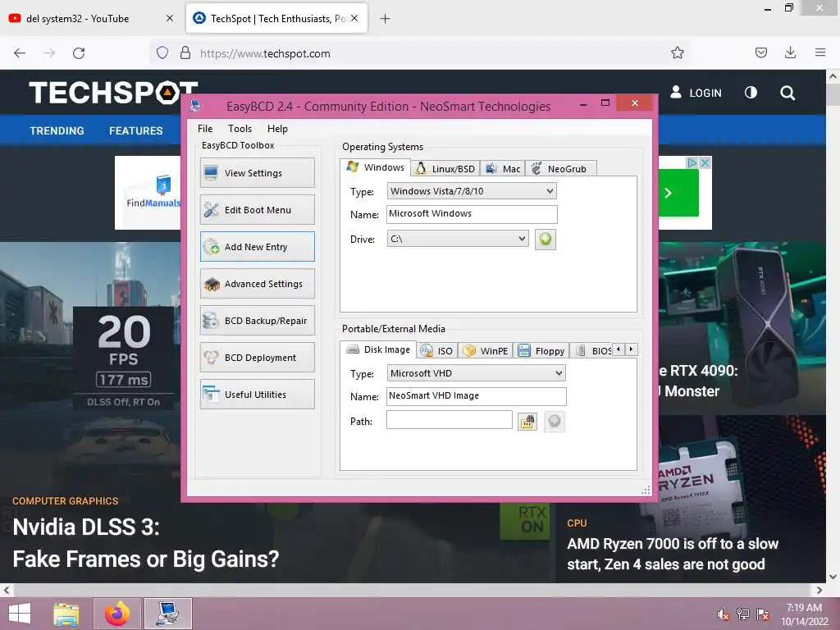The image size is (840, 630).
Task: Open Useful Utilities in EasyBCD
Action: tap(257, 395)
